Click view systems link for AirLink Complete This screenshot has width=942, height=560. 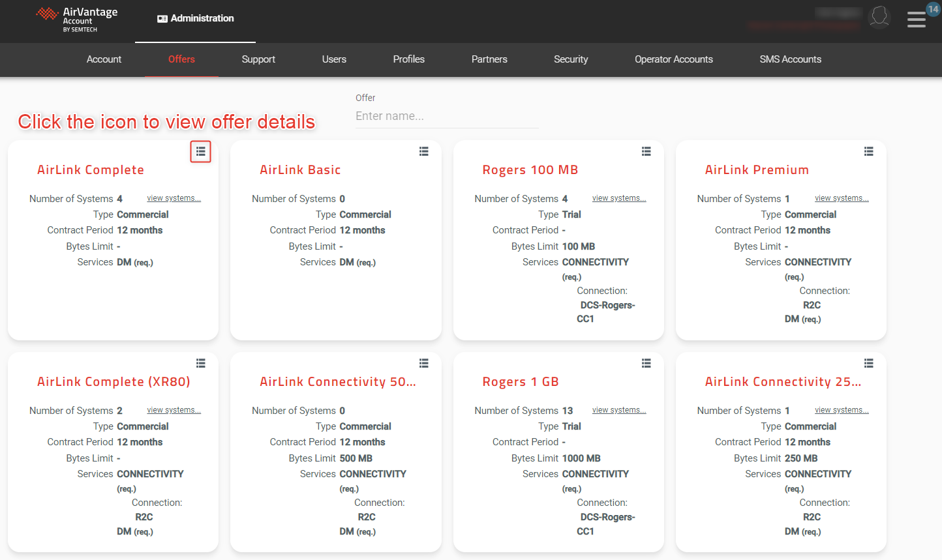coord(174,198)
